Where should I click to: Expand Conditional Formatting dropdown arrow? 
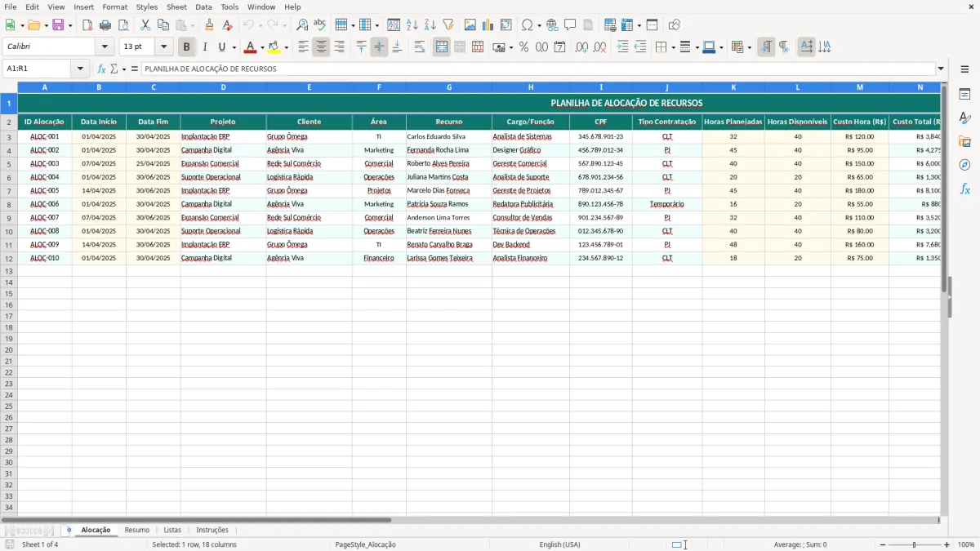click(x=749, y=47)
